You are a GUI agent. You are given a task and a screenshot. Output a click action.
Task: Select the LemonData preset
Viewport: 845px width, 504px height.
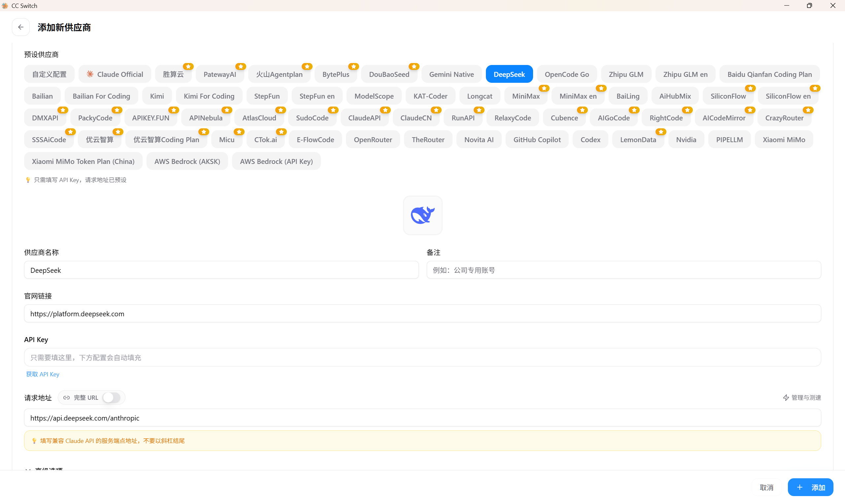pos(638,139)
